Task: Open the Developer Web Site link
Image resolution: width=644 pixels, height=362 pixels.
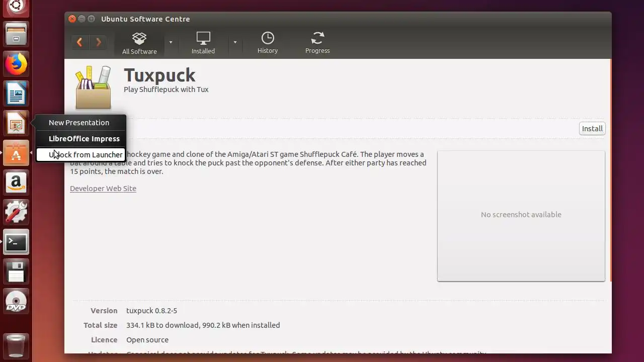Action: pyautogui.click(x=103, y=189)
